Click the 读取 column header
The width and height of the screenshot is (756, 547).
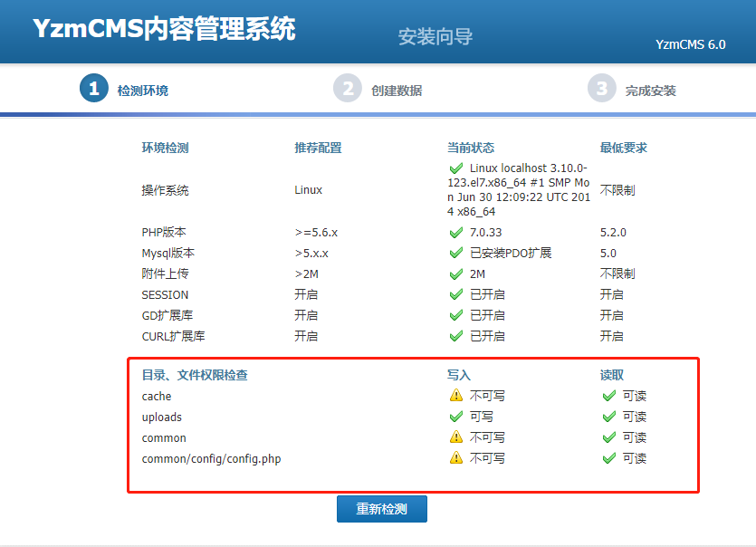coord(612,375)
